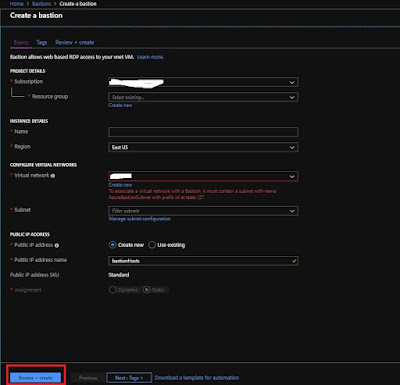Screen dimensions: 400x385
Task: Select the Use existing radio button
Action: (x=152, y=245)
